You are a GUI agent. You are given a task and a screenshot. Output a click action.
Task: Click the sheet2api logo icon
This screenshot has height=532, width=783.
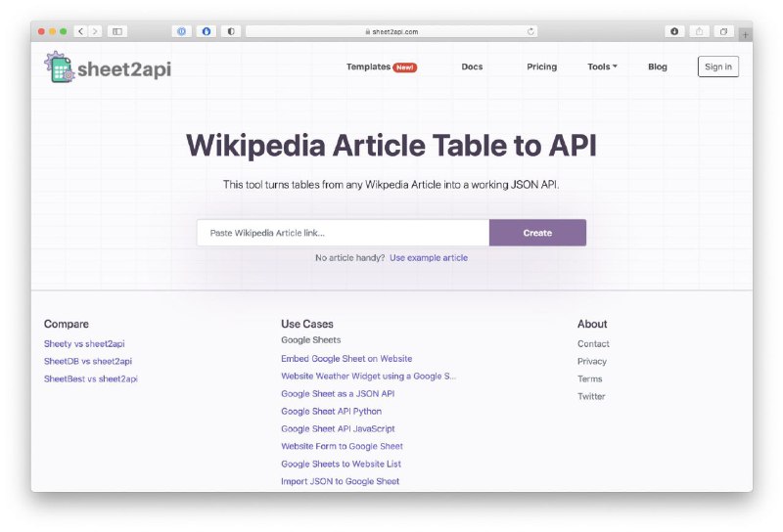(59, 66)
